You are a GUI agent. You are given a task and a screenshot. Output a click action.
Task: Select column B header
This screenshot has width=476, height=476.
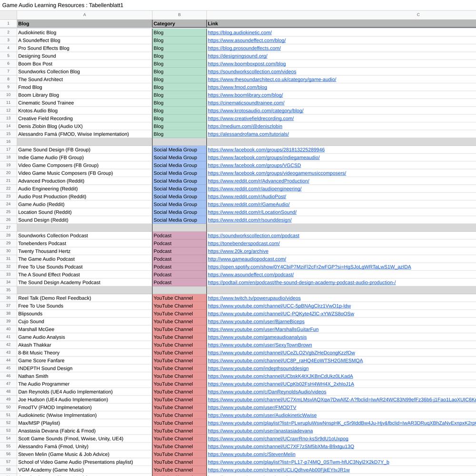(x=179, y=15)
